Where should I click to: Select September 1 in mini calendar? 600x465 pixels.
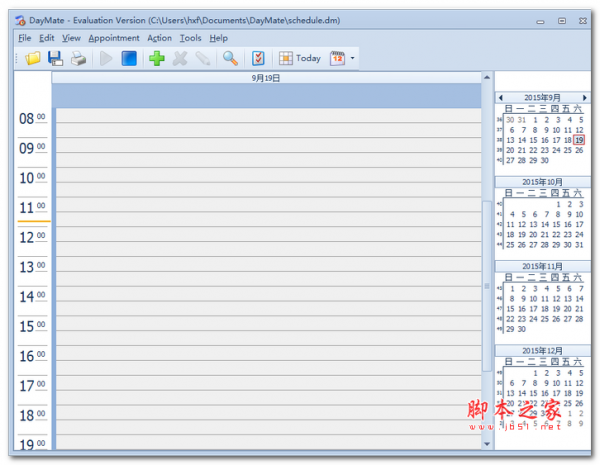535,120
